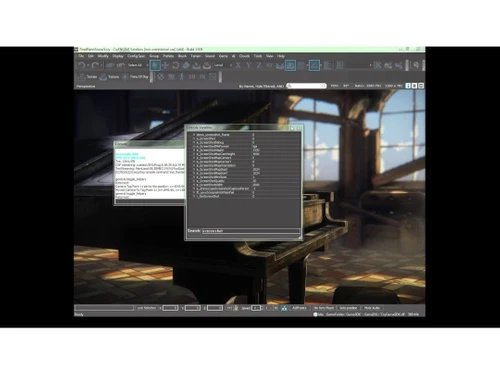This screenshot has width=500, height=375.
Task: Click the Link Object toolbar icon
Action: [x=110, y=65]
